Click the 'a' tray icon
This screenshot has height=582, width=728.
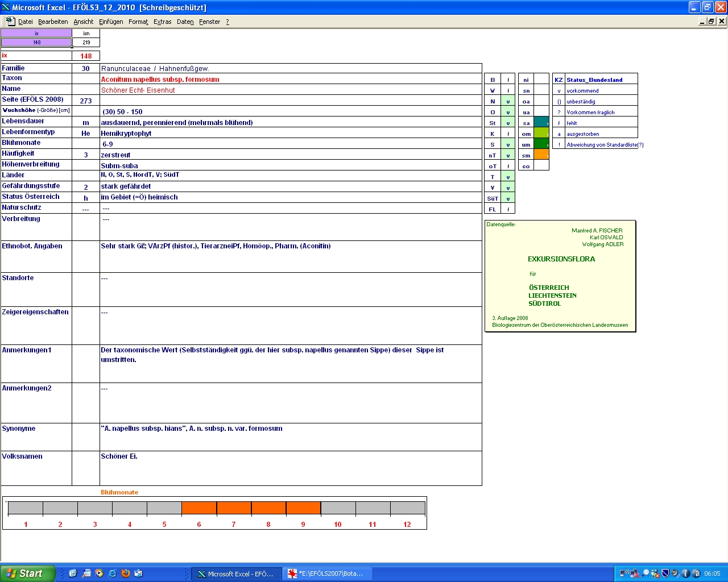pyautogui.click(x=696, y=573)
